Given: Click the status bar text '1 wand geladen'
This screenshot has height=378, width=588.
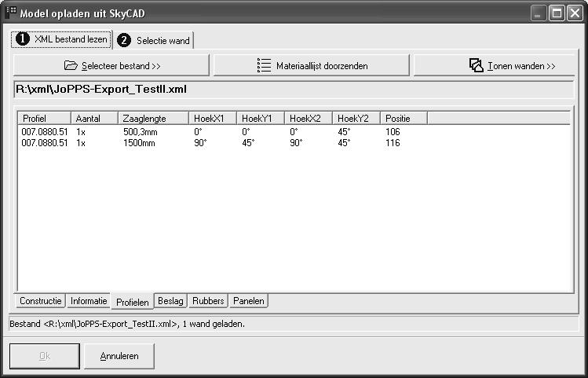Looking at the screenshot, I should click(x=214, y=324).
